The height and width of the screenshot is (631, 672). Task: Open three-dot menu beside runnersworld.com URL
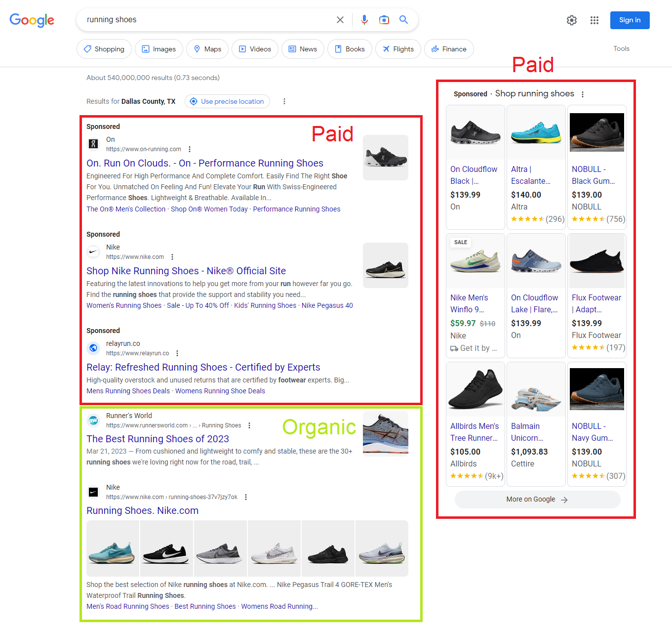[x=249, y=425]
